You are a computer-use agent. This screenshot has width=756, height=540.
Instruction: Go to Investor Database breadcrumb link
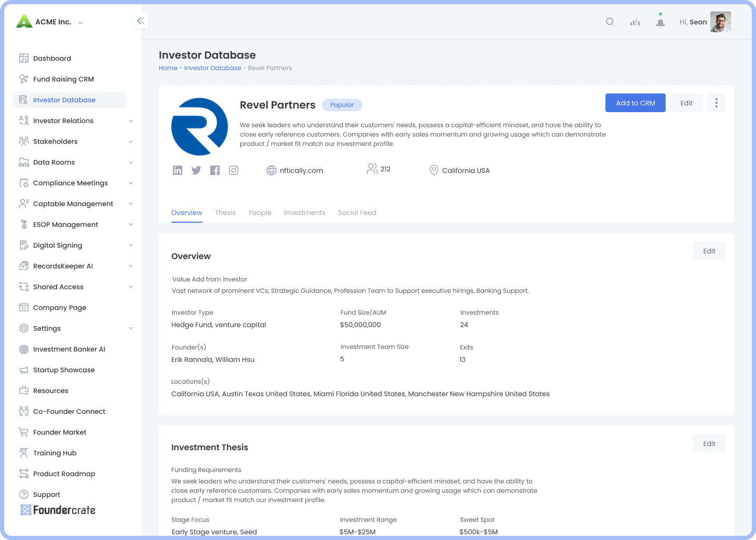[213, 68]
